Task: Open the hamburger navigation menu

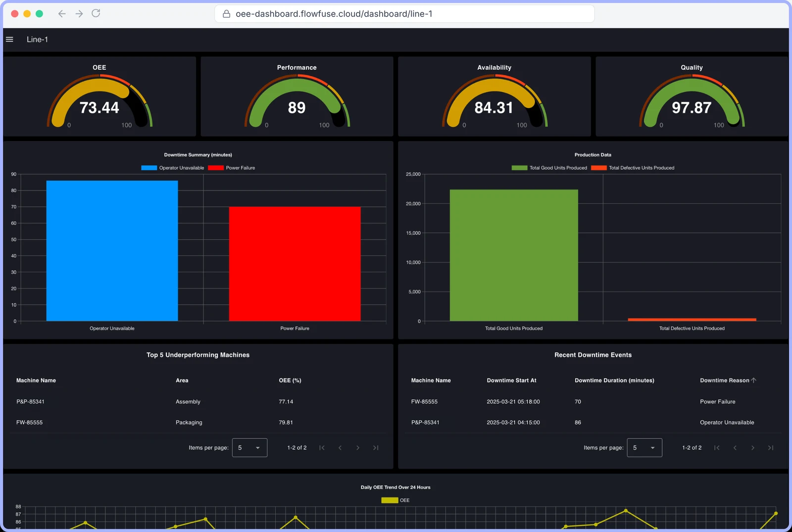Action: [9, 40]
